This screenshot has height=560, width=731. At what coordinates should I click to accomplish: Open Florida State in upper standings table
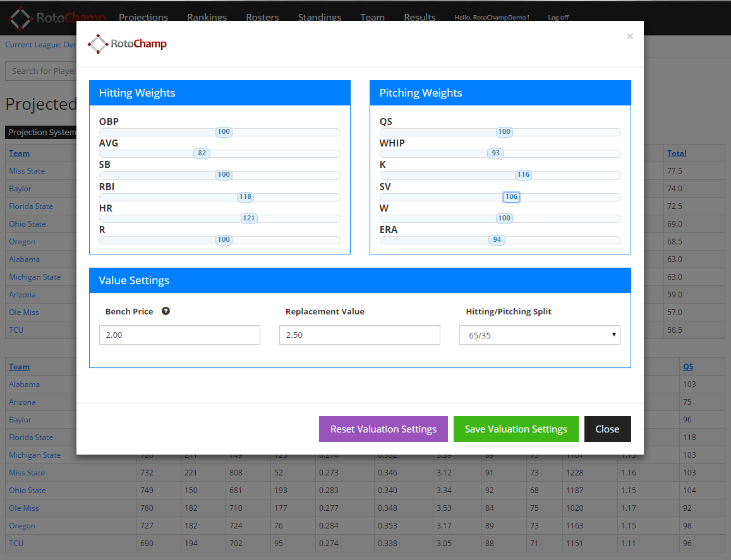31,206
